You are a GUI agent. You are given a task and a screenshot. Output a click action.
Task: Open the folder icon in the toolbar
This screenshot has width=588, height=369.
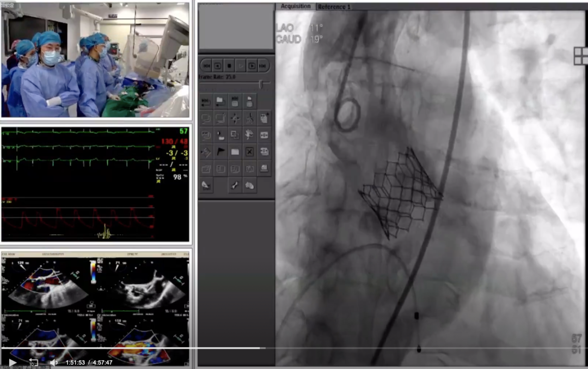tap(220, 100)
